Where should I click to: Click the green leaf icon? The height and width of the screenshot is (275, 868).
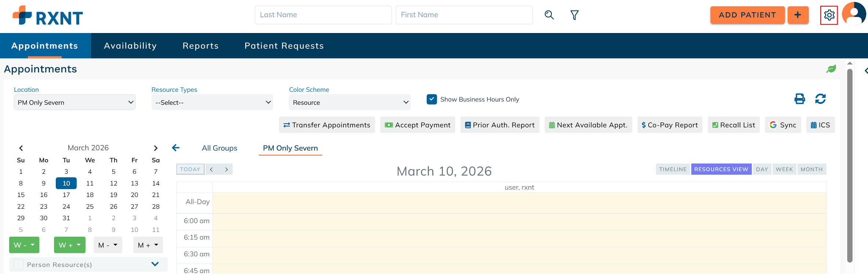pos(831,69)
